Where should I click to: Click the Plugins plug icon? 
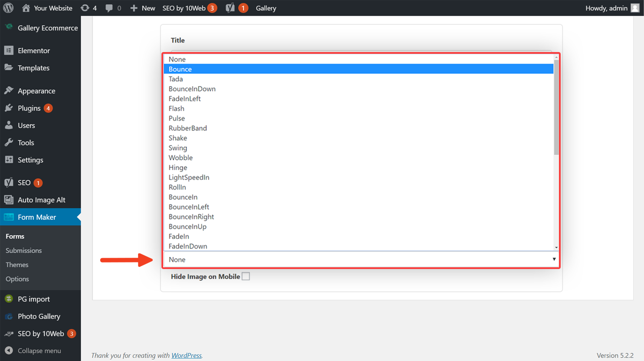(x=9, y=108)
